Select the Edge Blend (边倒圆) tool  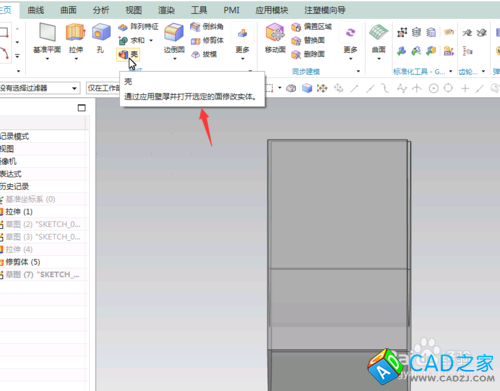point(174,33)
